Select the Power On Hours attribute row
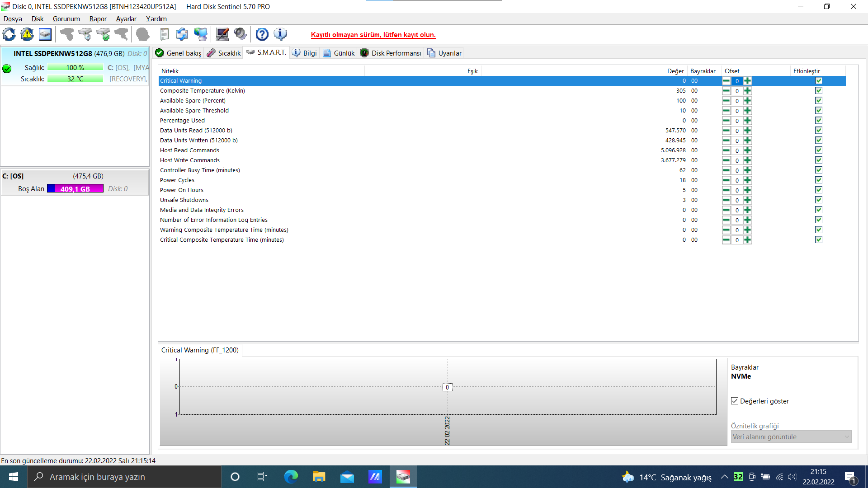868x488 pixels. coord(502,190)
